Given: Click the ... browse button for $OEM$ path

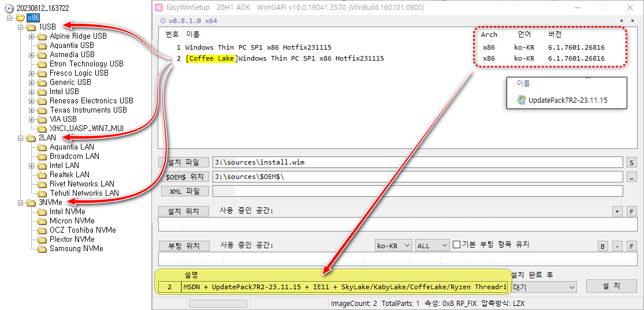Looking at the screenshot, I should coord(632,177).
